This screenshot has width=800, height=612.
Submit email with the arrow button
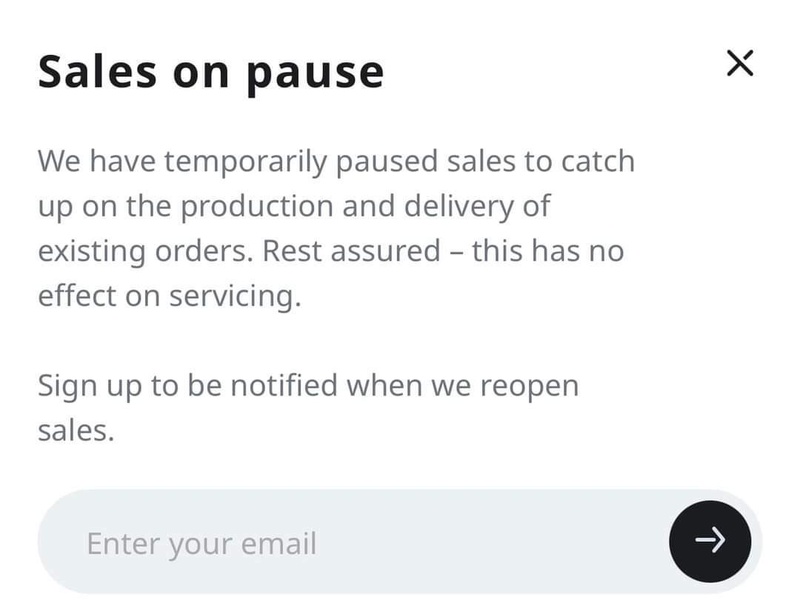point(710,541)
